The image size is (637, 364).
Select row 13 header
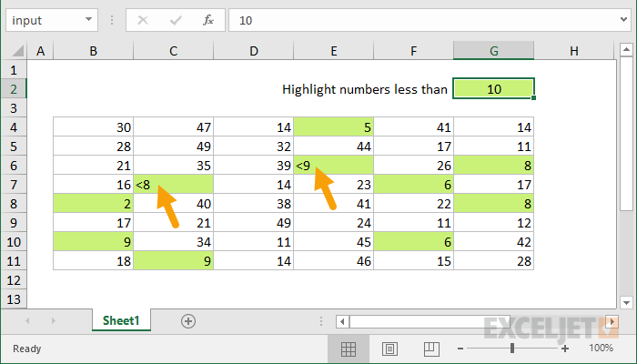tap(14, 299)
